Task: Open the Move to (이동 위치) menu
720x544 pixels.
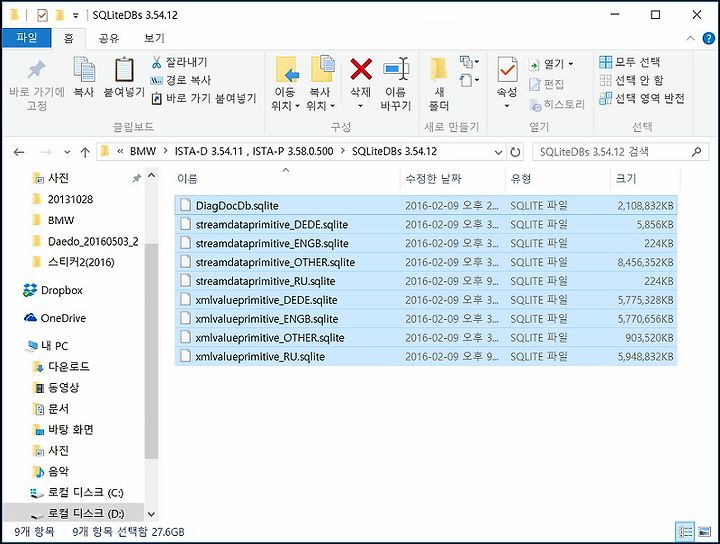Action: (285, 84)
